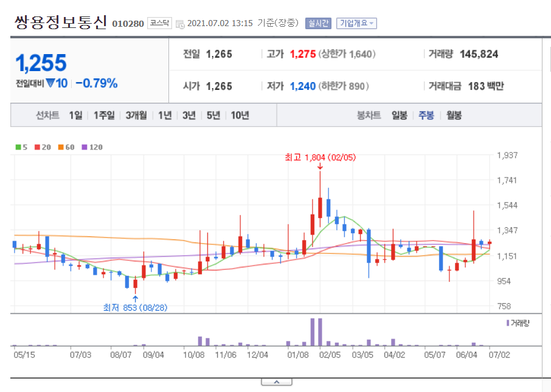551x392 pixels.
Task: Click the 최저 853 (08/28) marker
Action: [x=135, y=308]
